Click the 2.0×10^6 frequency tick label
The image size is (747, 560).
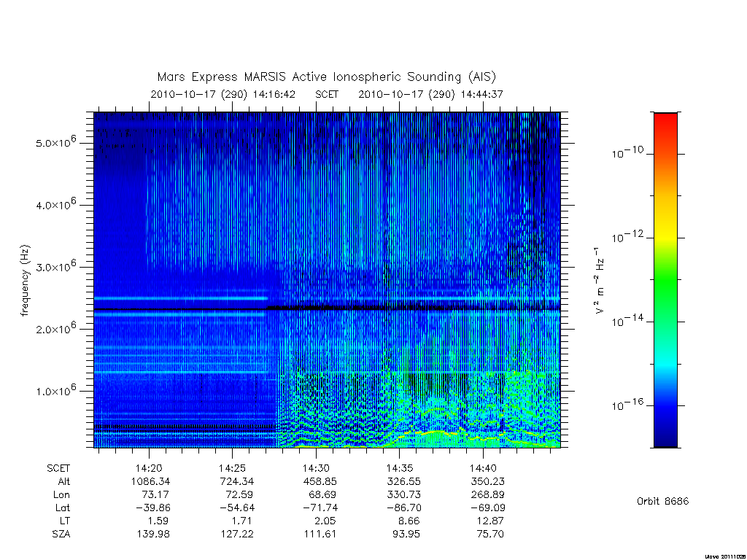click(x=55, y=329)
